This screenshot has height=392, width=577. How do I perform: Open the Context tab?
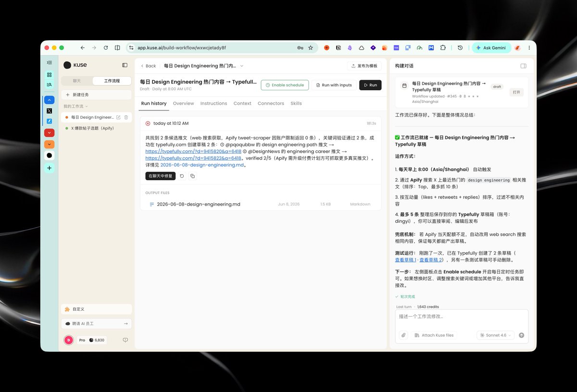242,103
